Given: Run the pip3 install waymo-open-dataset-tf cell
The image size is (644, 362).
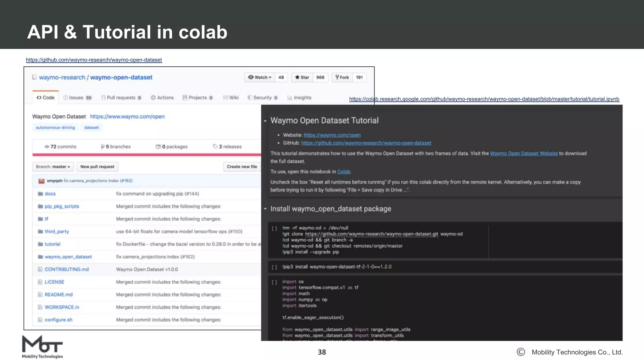Looking at the screenshot, I should 274,267.
